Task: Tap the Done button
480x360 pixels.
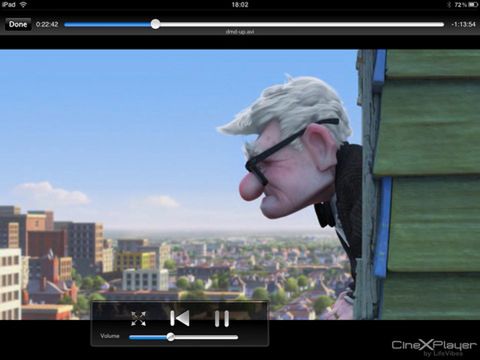Action: point(18,24)
